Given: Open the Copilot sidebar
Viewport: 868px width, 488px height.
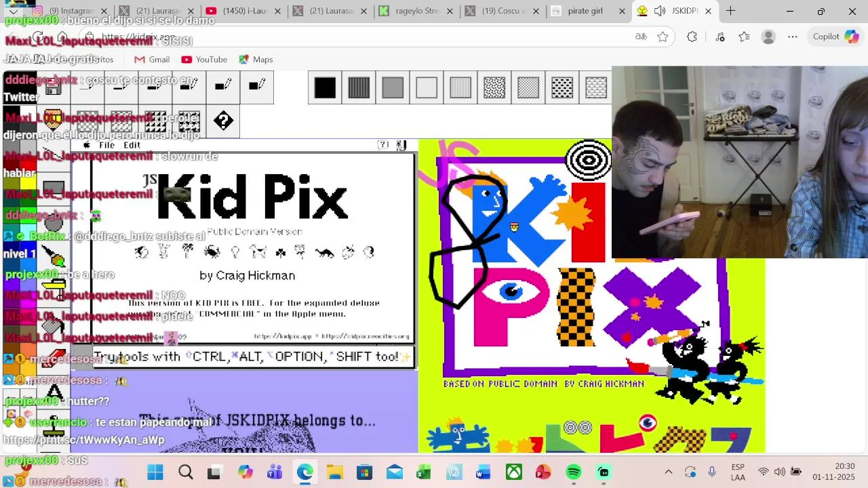Looking at the screenshot, I should click(x=835, y=37).
